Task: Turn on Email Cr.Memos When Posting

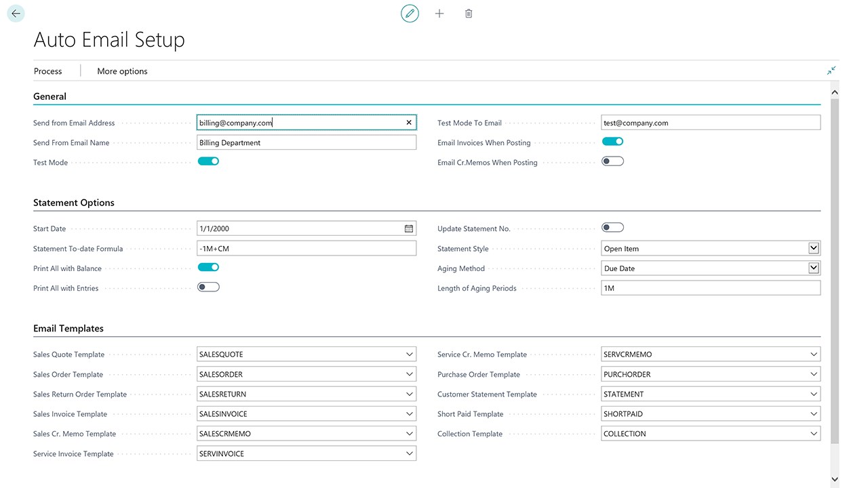Action: [x=612, y=161]
